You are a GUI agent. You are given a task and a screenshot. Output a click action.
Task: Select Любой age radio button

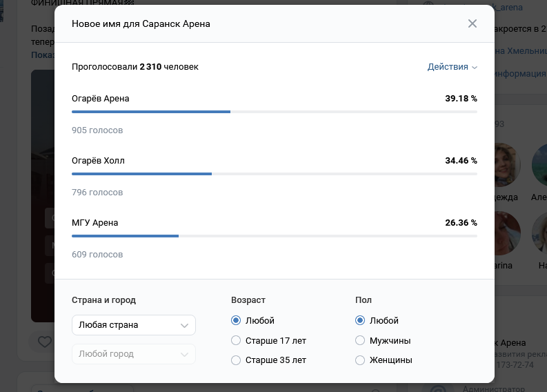click(x=236, y=320)
